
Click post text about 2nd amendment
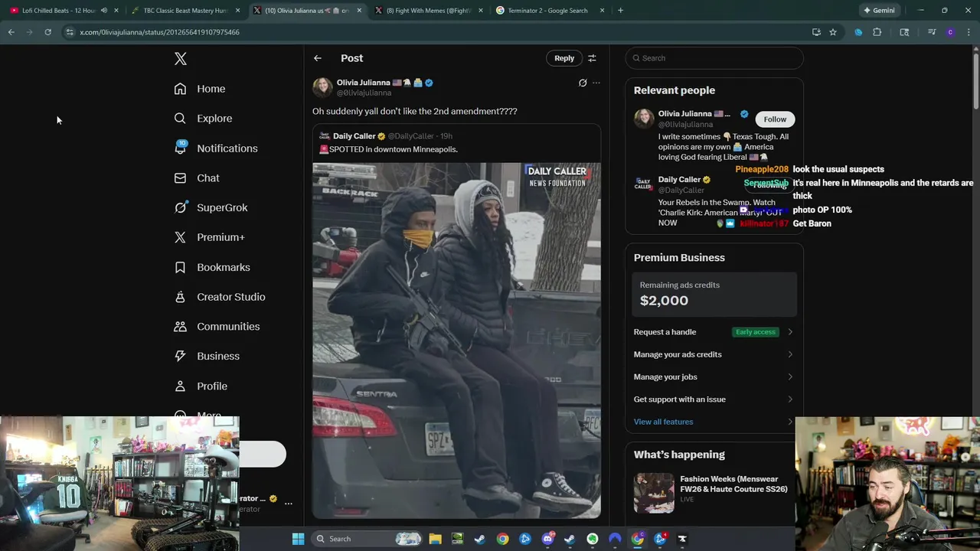coord(414,112)
